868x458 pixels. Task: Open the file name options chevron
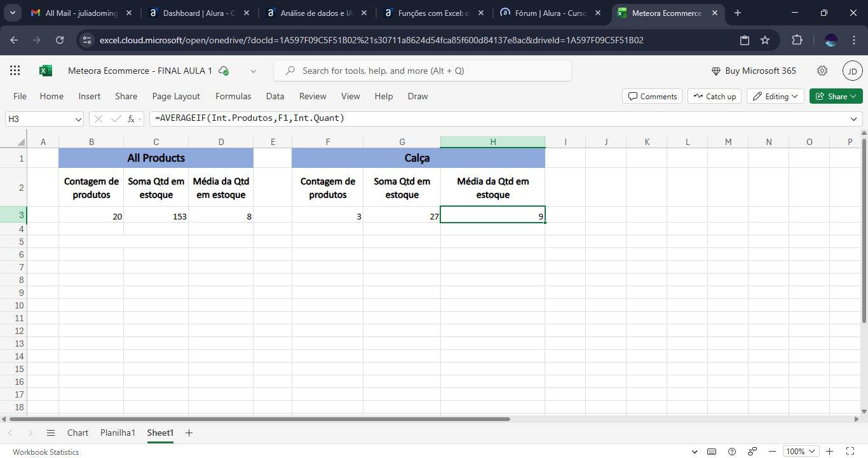tap(254, 71)
